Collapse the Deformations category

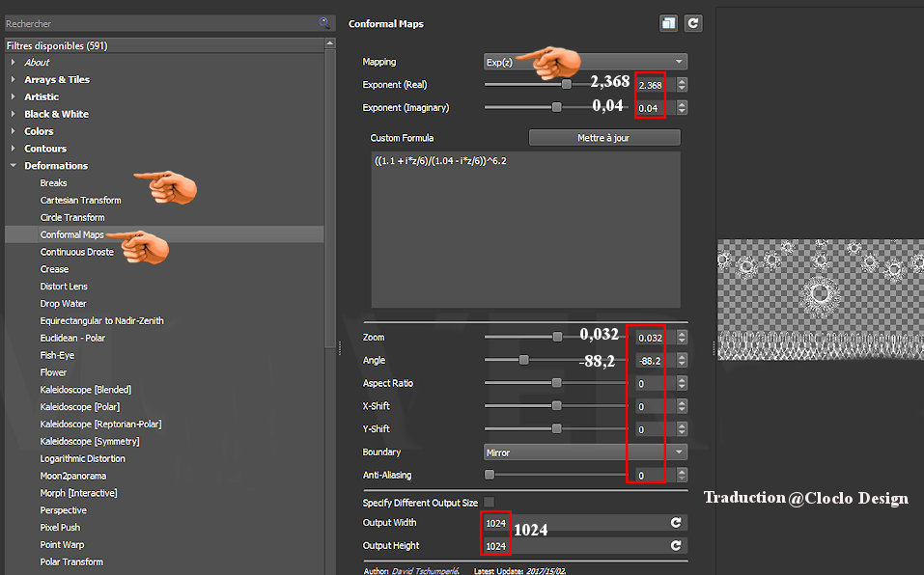pyautogui.click(x=13, y=165)
